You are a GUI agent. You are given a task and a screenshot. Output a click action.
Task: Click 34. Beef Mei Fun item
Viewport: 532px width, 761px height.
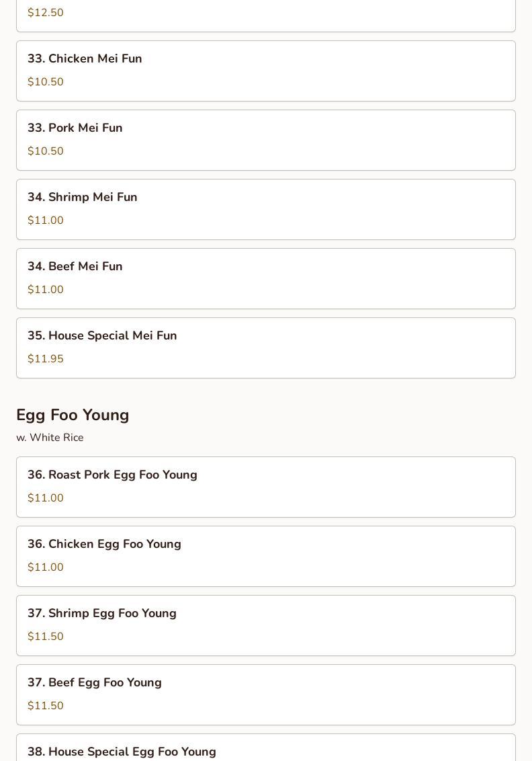pos(75,267)
